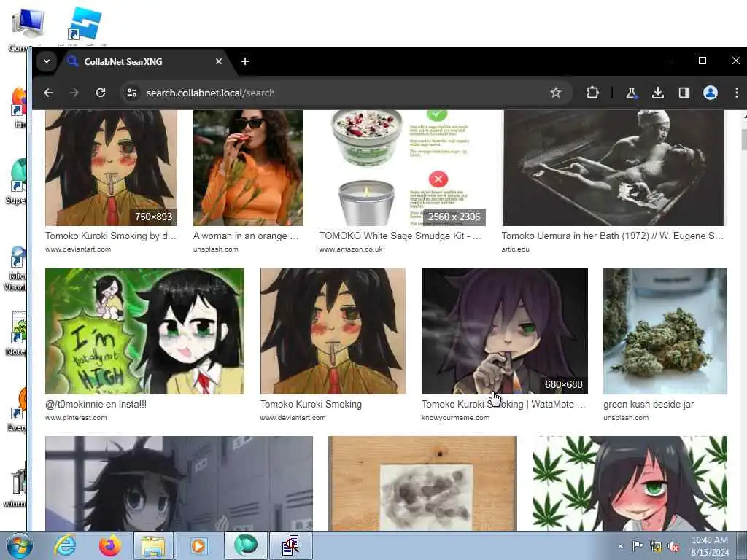Open the Tomoko Uemura bath photograph
The width and height of the screenshot is (747, 560).
[614, 168]
